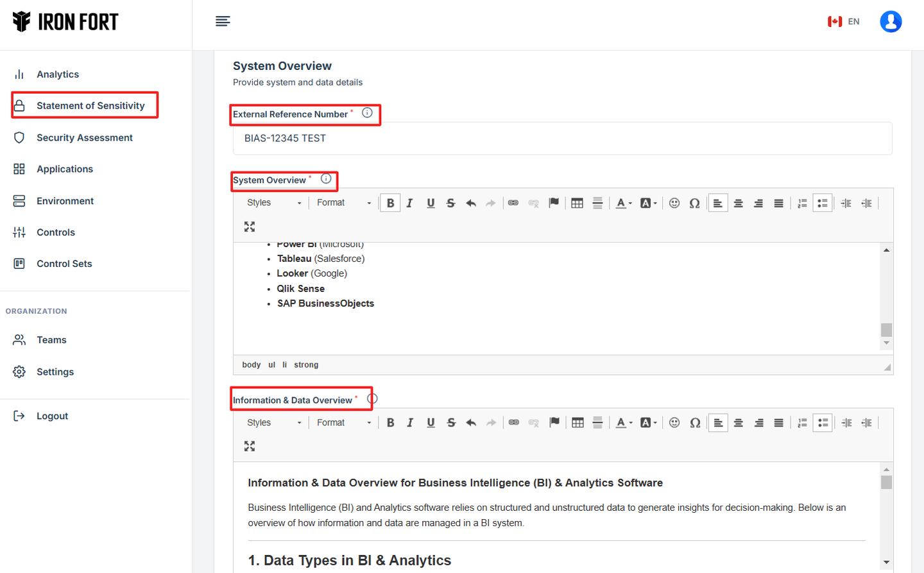Click Logout in the sidebar
Screen dimensions: 924x573
point(52,416)
